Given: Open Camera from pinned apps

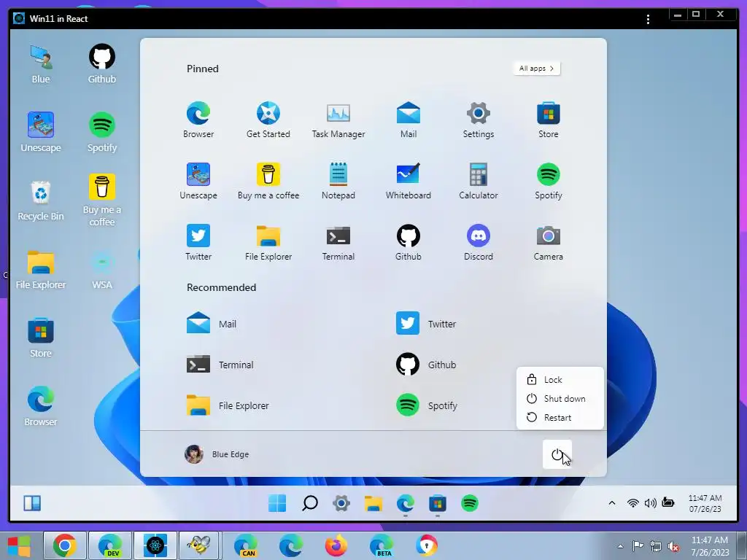Looking at the screenshot, I should [549, 242].
